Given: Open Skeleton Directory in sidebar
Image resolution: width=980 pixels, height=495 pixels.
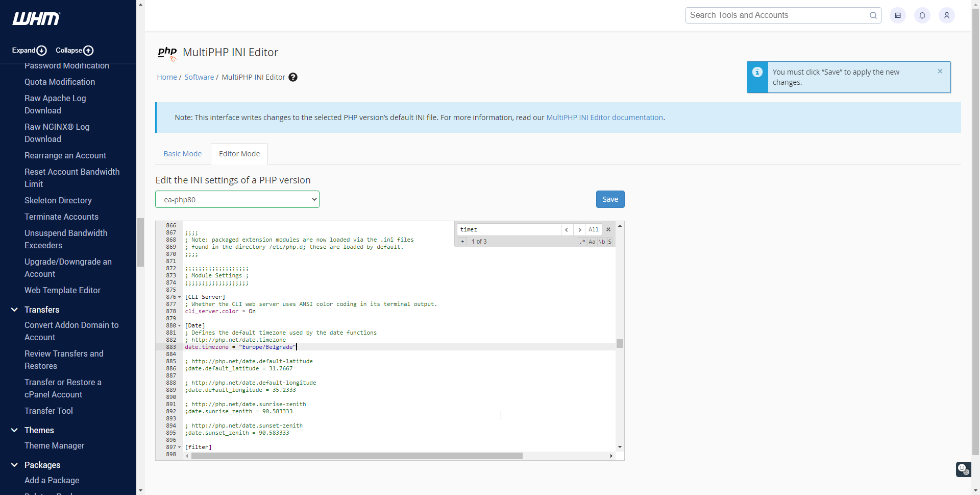Looking at the screenshot, I should click(58, 200).
